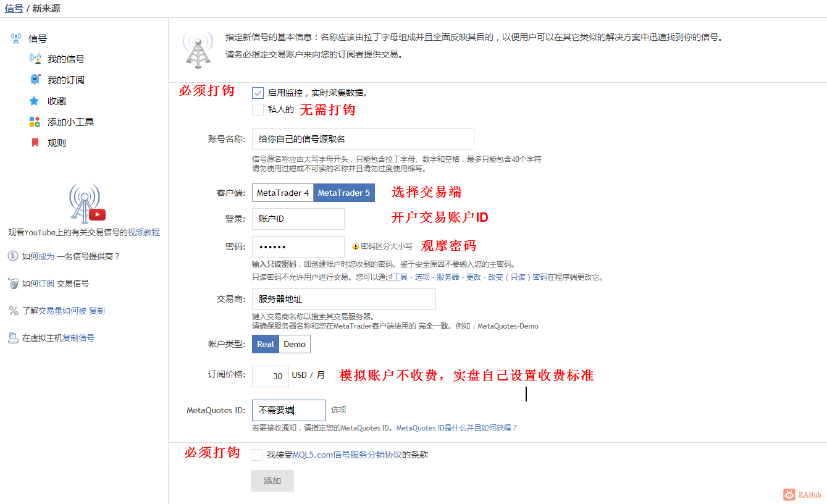Screen dimensions: 827x504
Task: Open the 交易商 server search box
Action: point(343,299)
